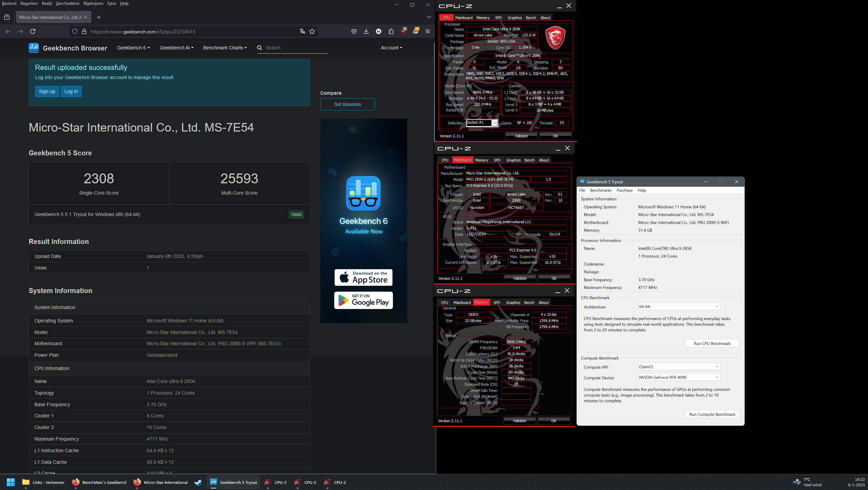Click the green Valid badge
Screen dimensions: 868x490
tap(296, 214)
